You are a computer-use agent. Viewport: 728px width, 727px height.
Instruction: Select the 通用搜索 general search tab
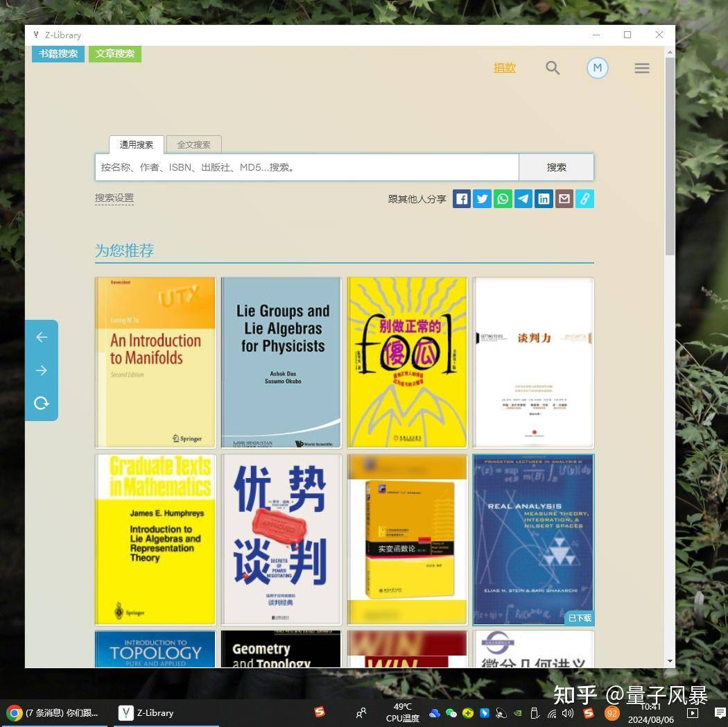coord(137,144)
